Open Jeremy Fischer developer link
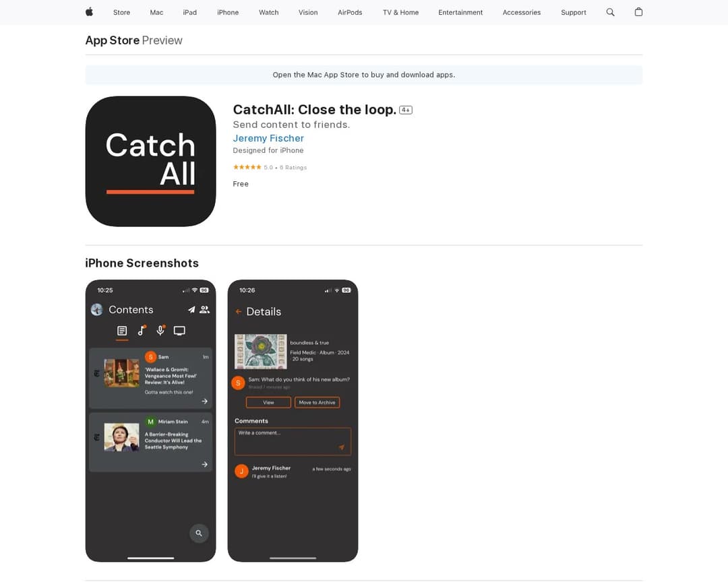The image size is (728, 582). coord(268,138)
